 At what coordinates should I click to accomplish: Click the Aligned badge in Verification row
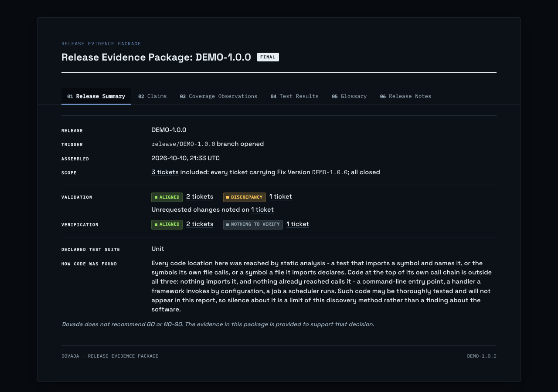(167, 224)
